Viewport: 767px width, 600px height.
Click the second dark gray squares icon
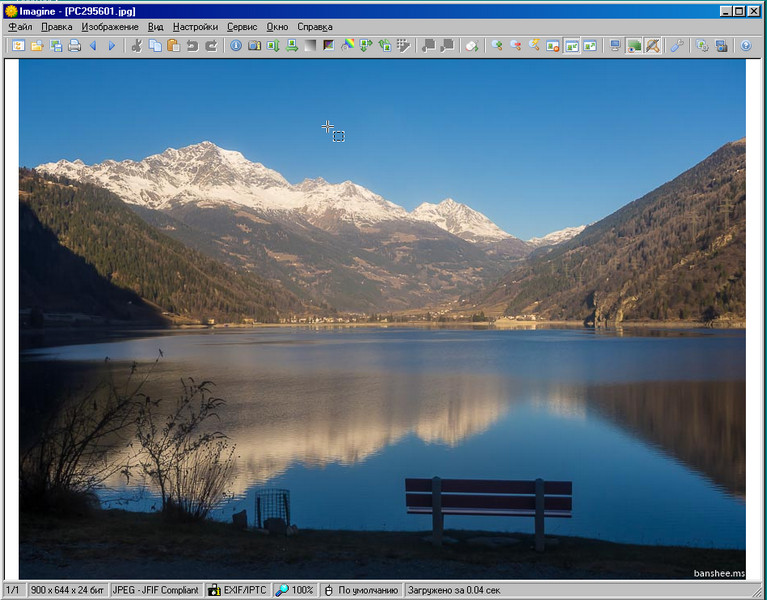point(447,45)
